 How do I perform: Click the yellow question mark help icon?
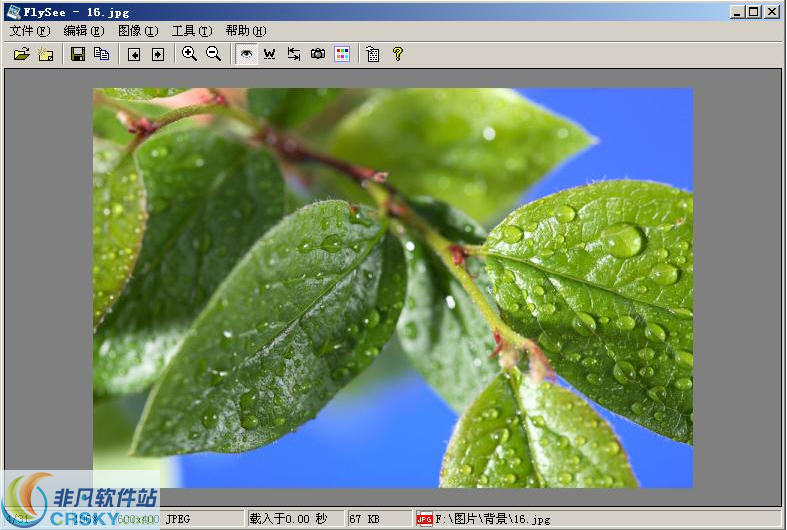point(398,54)
